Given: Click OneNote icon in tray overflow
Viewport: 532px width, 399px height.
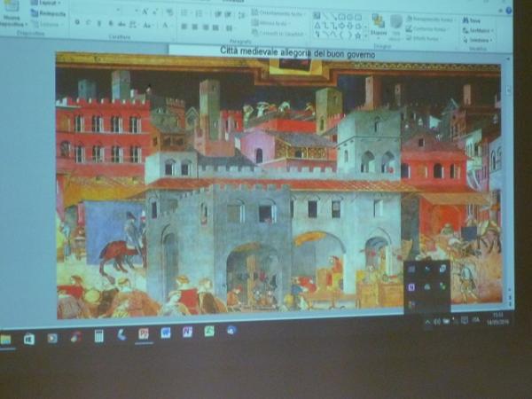Looking at the screenshot, I should point(411,287).
